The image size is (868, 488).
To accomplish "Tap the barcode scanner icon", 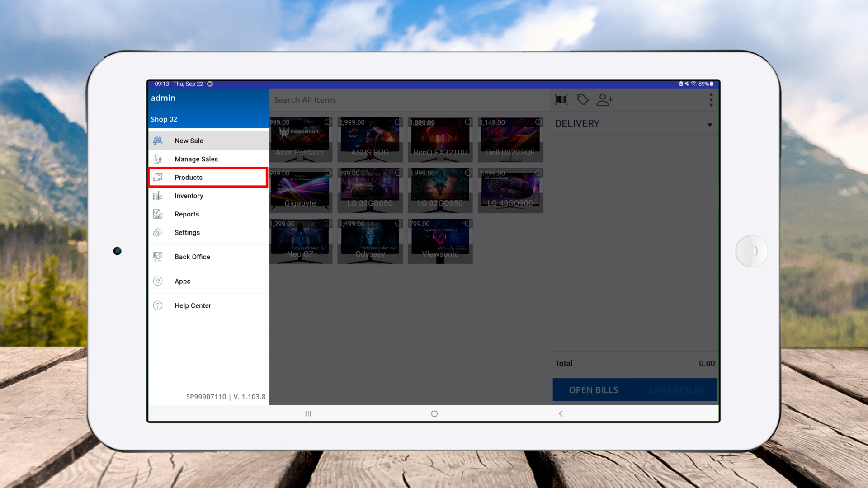I will [x=561, y=100].
